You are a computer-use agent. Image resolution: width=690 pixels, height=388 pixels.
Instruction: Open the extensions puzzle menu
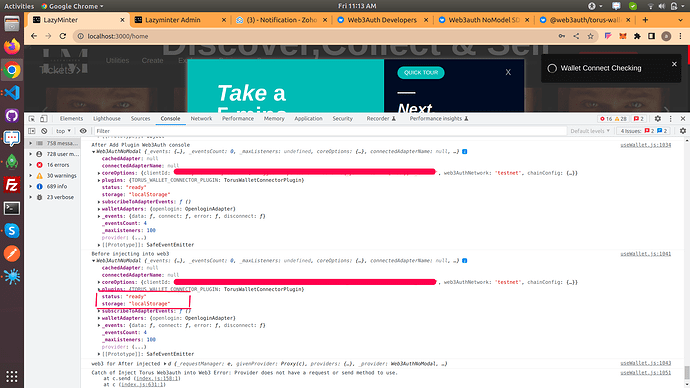coord(637,36)
